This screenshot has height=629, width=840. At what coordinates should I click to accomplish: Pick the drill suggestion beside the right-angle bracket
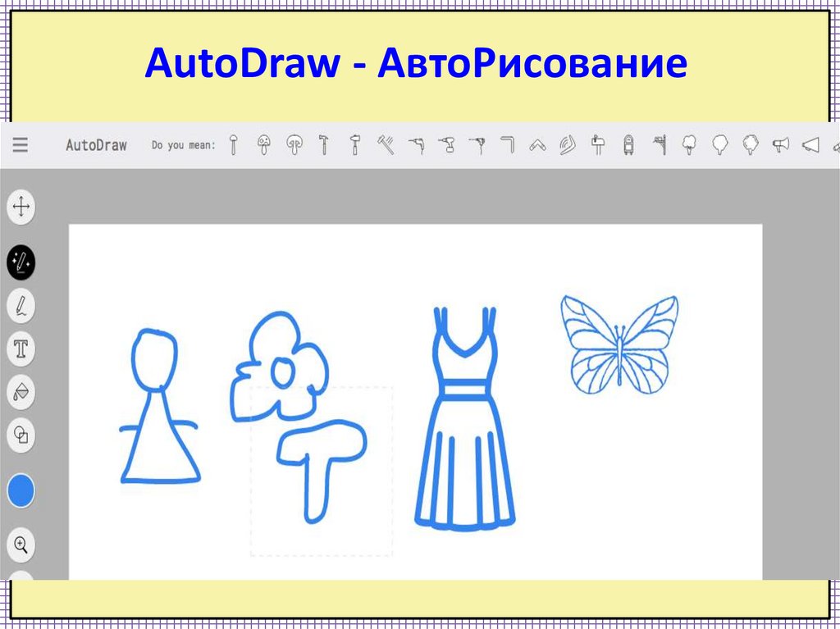[x=477, y=145]
